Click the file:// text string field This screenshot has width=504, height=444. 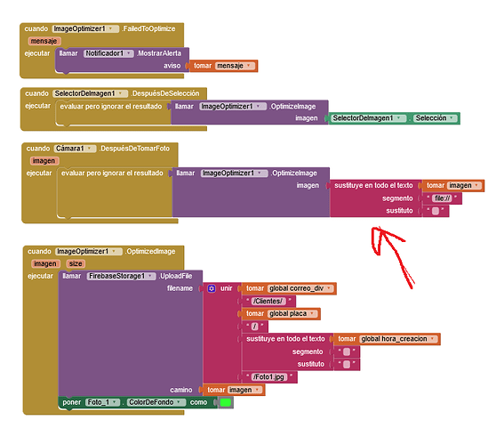pos(442,198)
